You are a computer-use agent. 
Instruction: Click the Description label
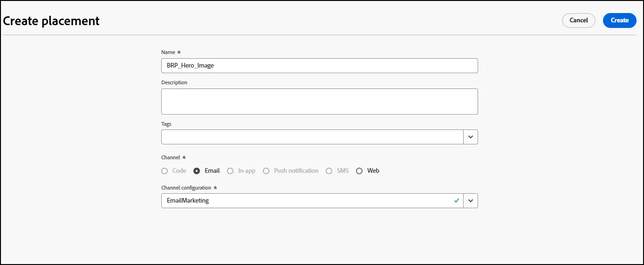click(174, 82)
